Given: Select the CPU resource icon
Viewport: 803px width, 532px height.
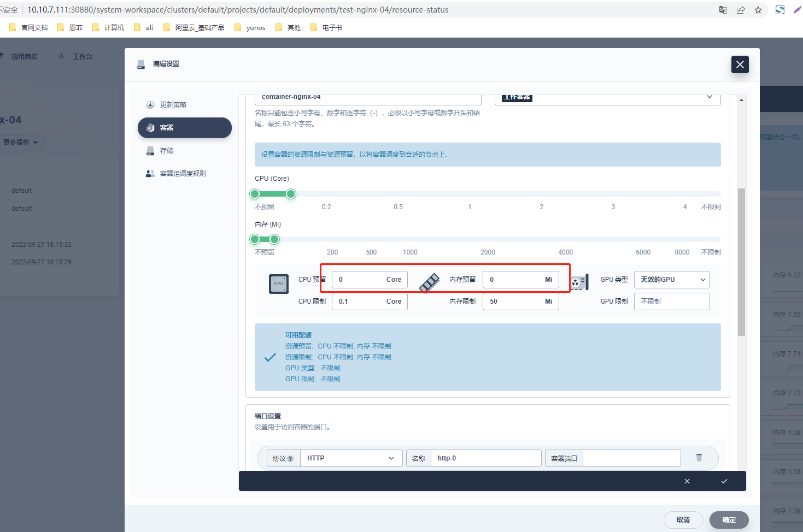Looking at the screenshot, I should pos(279,284).
